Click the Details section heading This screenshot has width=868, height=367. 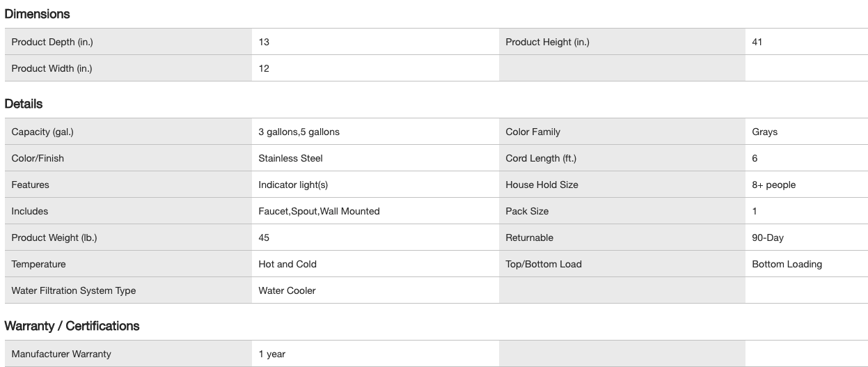(24, 104)
